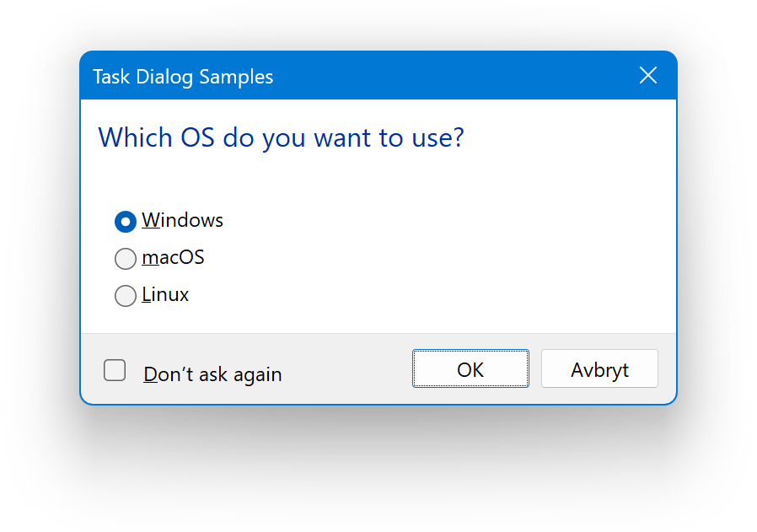Click the Linux label text
The width and height of the screenshot is (757, 532).
165,294
